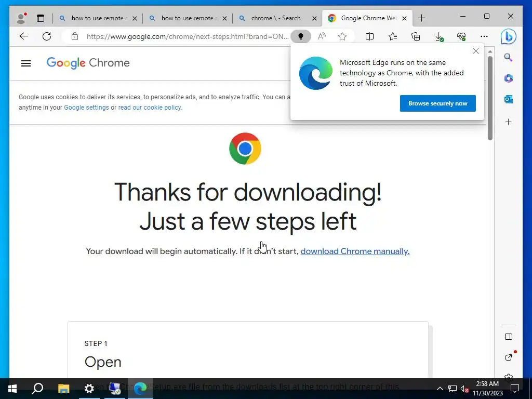The image size is (532, 399).
Task: Click the address bar URL field
Action: tap(187, 36)
